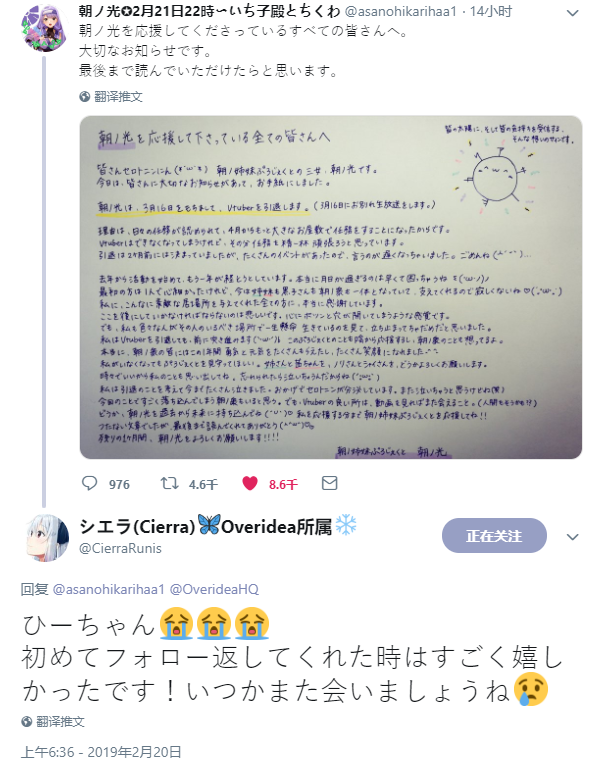Click the reply timestamp 上午6:36 - 2019年2月20日

pyautogui.click(x=101, y=752)
